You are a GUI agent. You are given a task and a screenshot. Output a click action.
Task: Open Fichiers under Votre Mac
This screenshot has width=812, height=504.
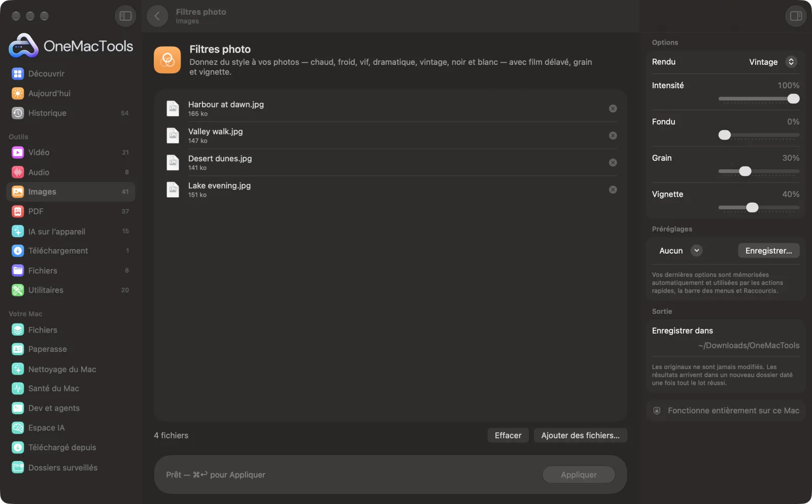[x=71, y=330]
